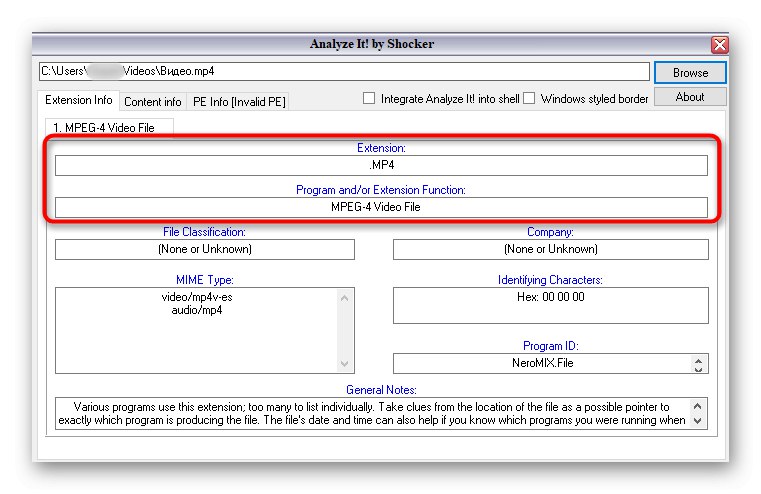
Task: Click the File Classification: label
Action: [204, 232]
